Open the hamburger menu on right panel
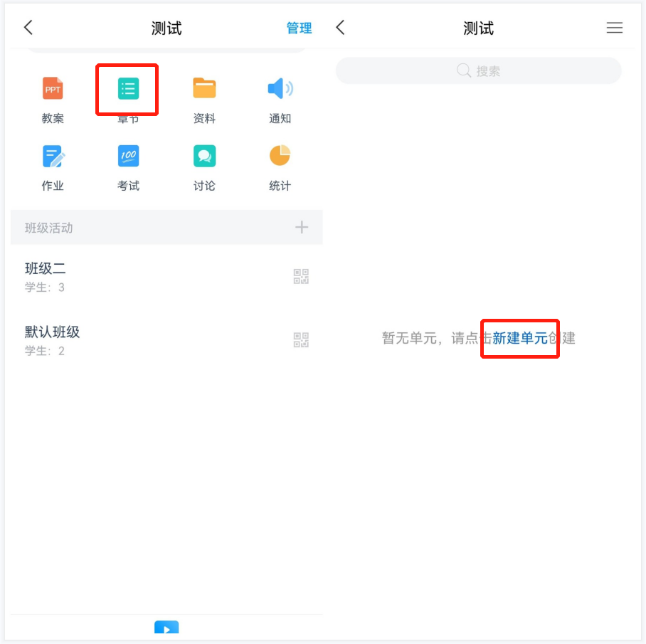This screenshot has height=644, width=646. click(x=614, y=28)
